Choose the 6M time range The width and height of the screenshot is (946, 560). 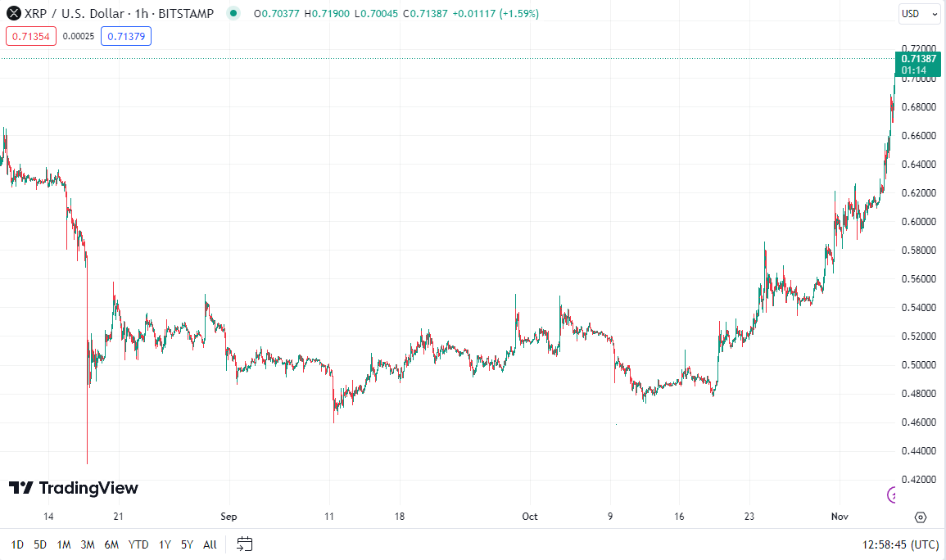click(111, 544)
